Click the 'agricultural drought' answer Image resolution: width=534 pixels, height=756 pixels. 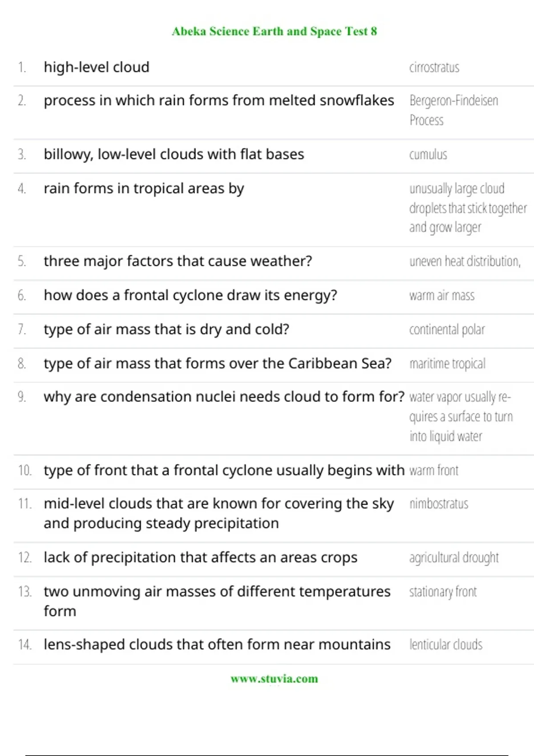click(454, 558)
